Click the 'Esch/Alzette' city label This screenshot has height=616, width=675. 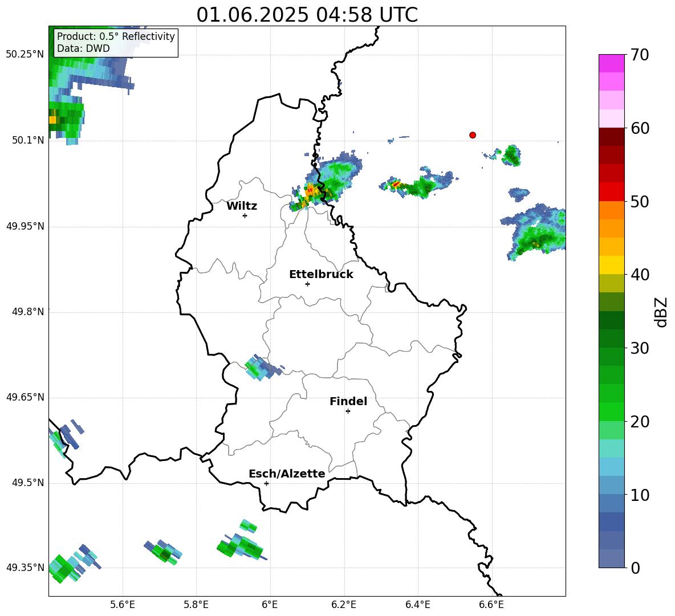pos(287,474)
